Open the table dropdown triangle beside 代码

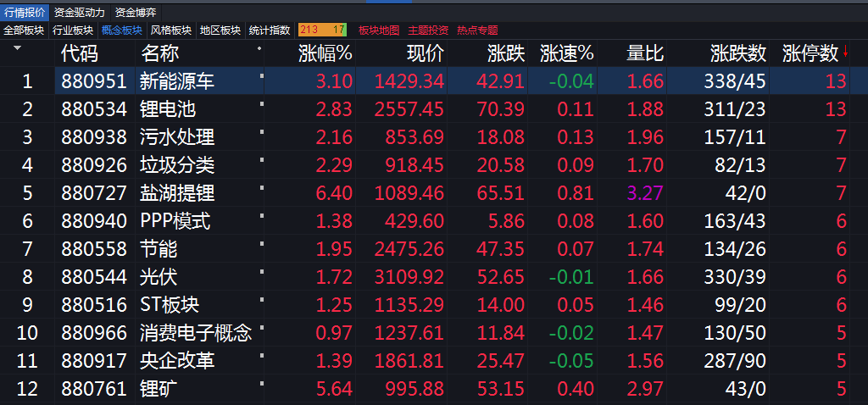(x=17, y=48)
